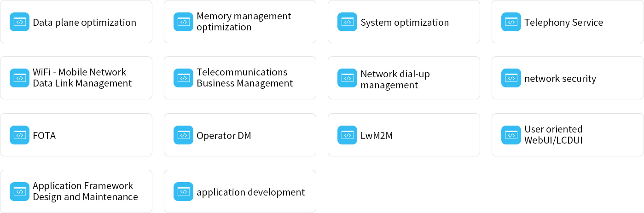Viewport: 644px width, 213px height.
Task: Open Application Framework Design and Maintenance text
Action: point(85,191)
